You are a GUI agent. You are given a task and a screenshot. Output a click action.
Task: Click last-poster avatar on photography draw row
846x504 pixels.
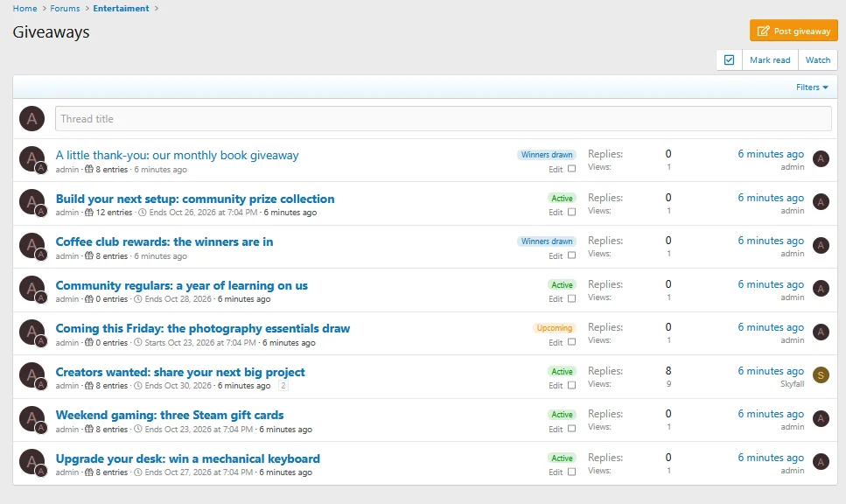point(821,332)
